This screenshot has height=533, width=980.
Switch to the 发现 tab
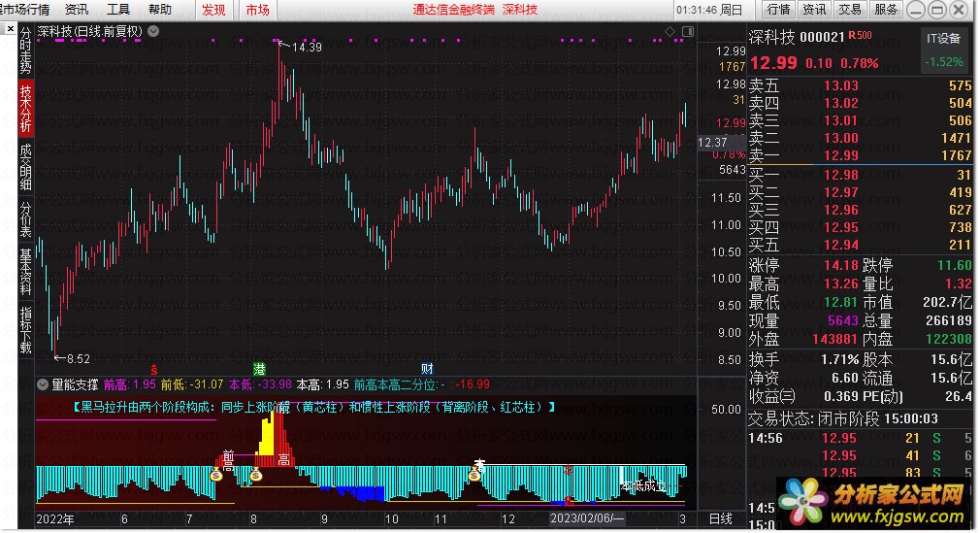pos(213,10)
